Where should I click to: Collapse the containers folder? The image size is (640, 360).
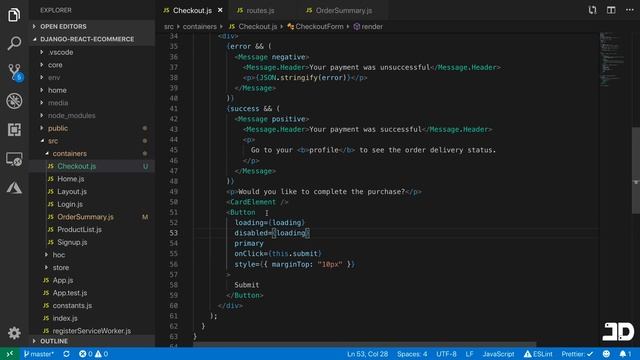[x=69, y=153]
